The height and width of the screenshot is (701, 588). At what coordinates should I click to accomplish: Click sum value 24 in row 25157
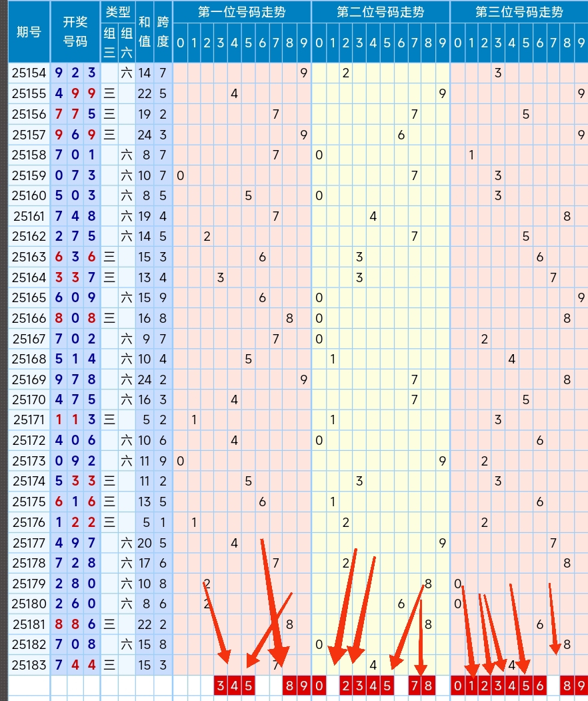coord(144,135)
